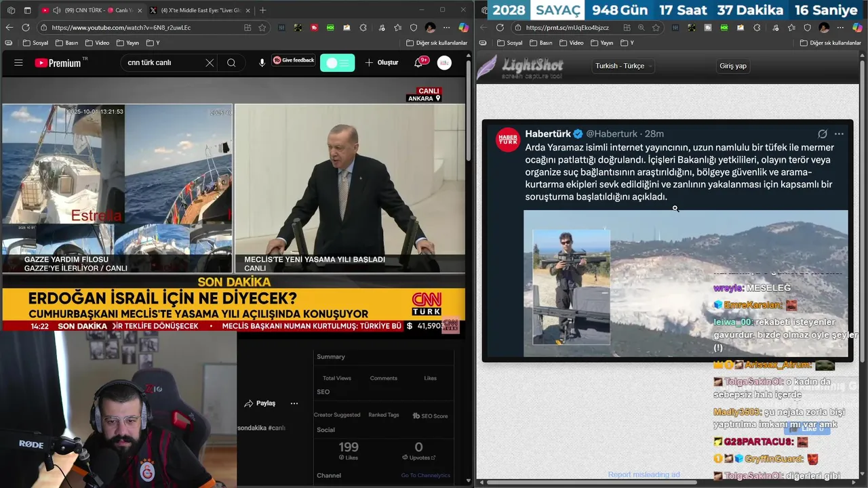Open the Go To Channelytics link
Screen dimensions: 868x488
426,475
